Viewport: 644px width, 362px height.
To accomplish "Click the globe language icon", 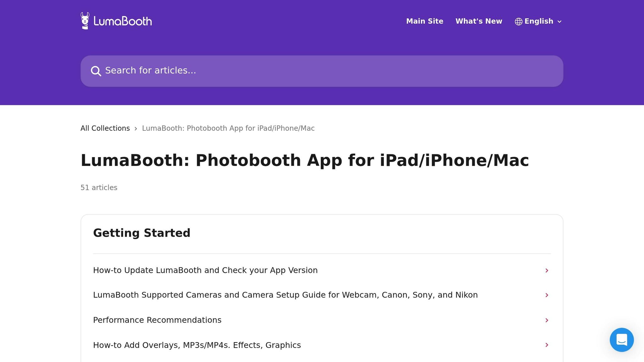I will tap(519, 21).
